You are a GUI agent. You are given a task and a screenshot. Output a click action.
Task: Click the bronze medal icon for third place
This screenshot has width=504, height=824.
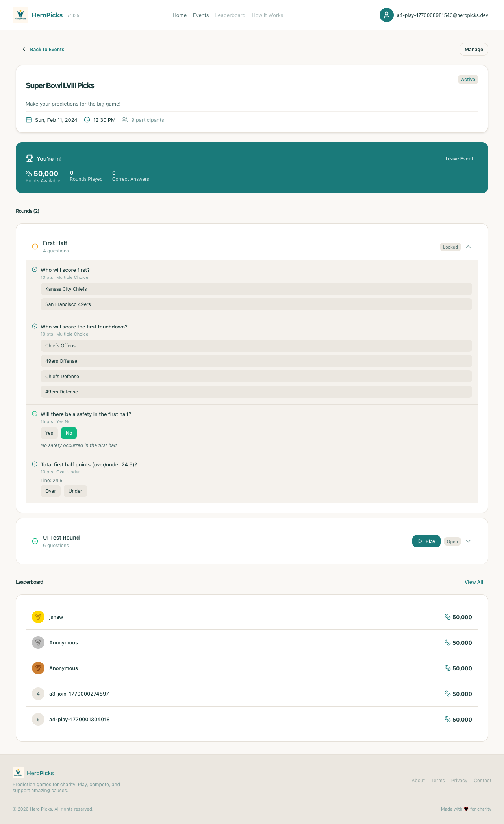38,668
